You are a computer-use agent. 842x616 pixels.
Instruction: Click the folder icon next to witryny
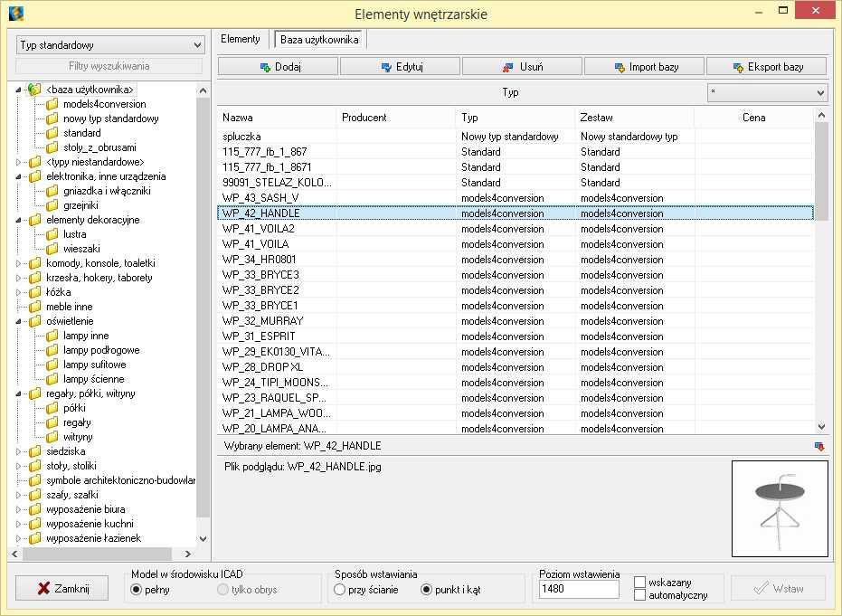(52, 437)
